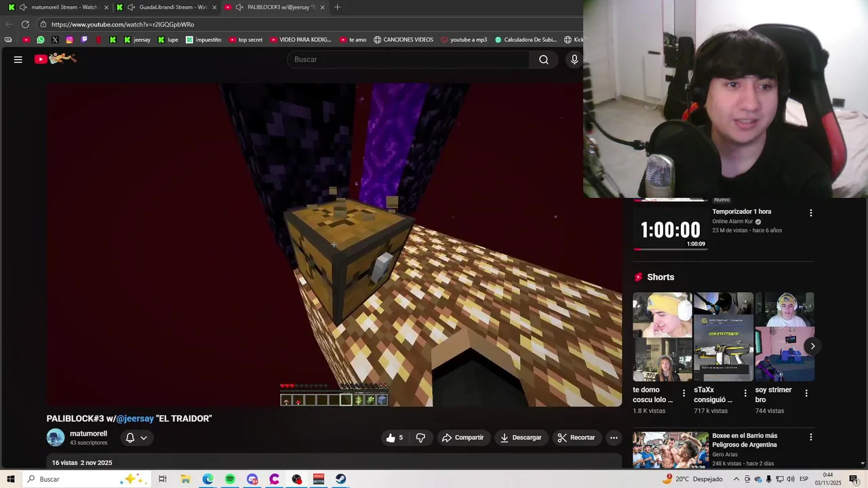Open the impuestito bookmark
Viewport: 868px width, 488px height.
pyautogui.click(x=203, y=40)
